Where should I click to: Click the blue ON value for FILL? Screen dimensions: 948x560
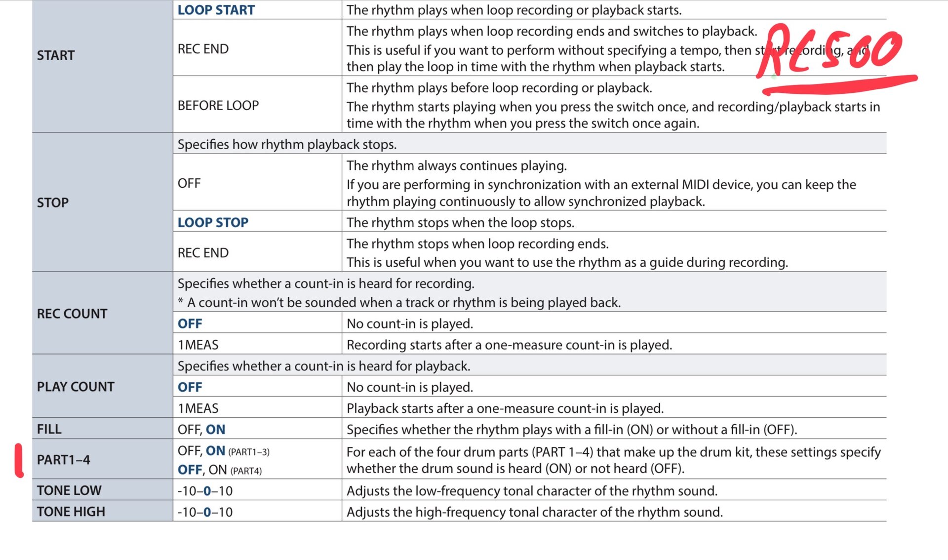[215, 429]
